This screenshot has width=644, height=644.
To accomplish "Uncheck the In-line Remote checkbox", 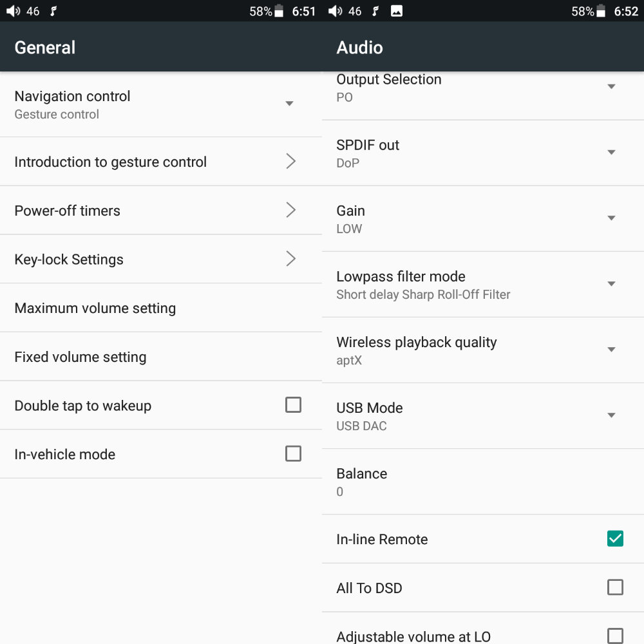I will tap(615, 538).
